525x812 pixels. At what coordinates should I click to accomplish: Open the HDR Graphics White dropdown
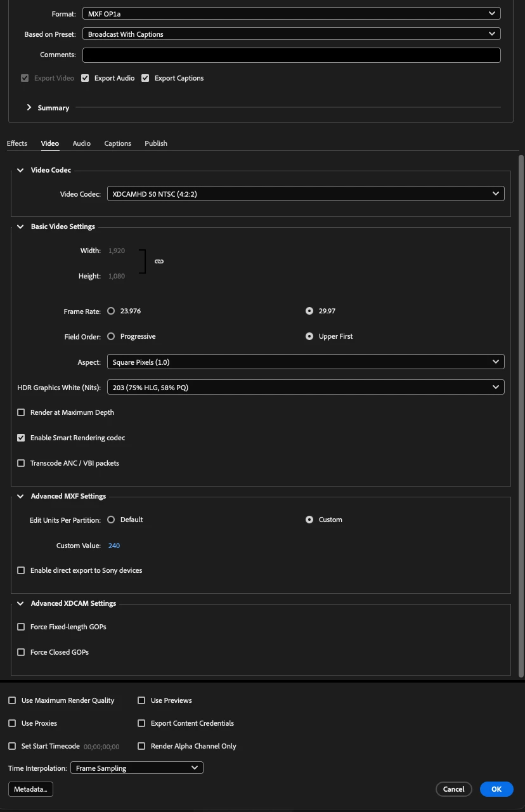pos(306,388)
